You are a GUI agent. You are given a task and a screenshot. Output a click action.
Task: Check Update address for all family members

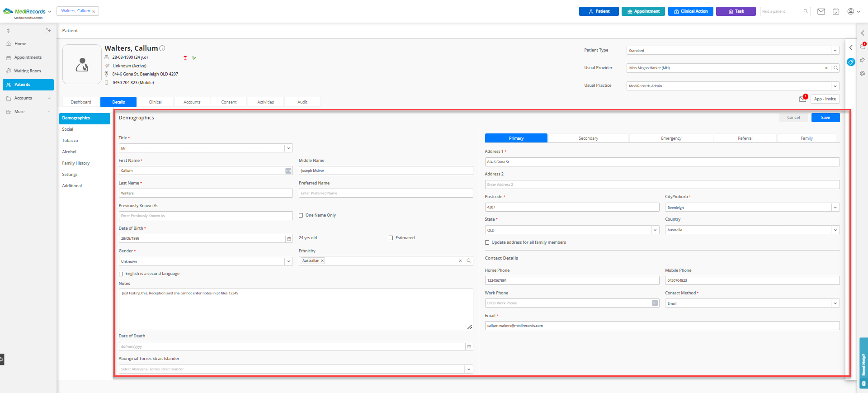point(487,242)
